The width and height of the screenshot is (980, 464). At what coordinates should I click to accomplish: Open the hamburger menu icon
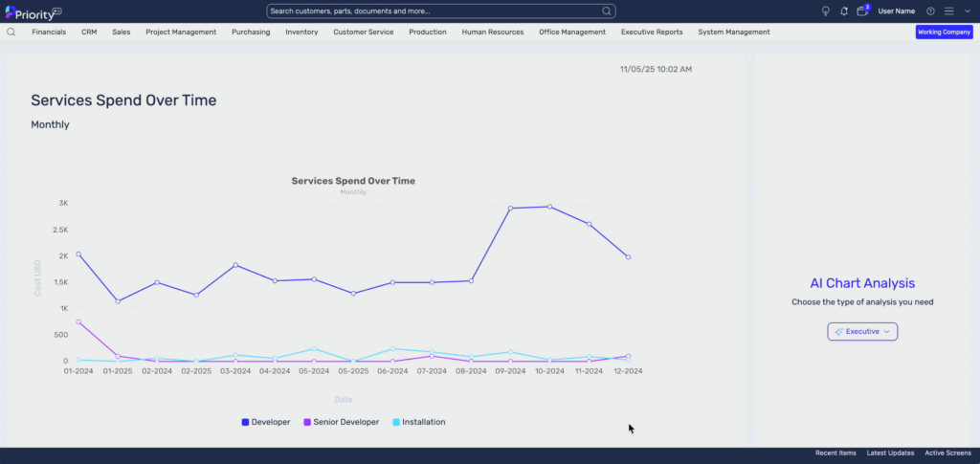pyautogui.click(x=948, y=11)
